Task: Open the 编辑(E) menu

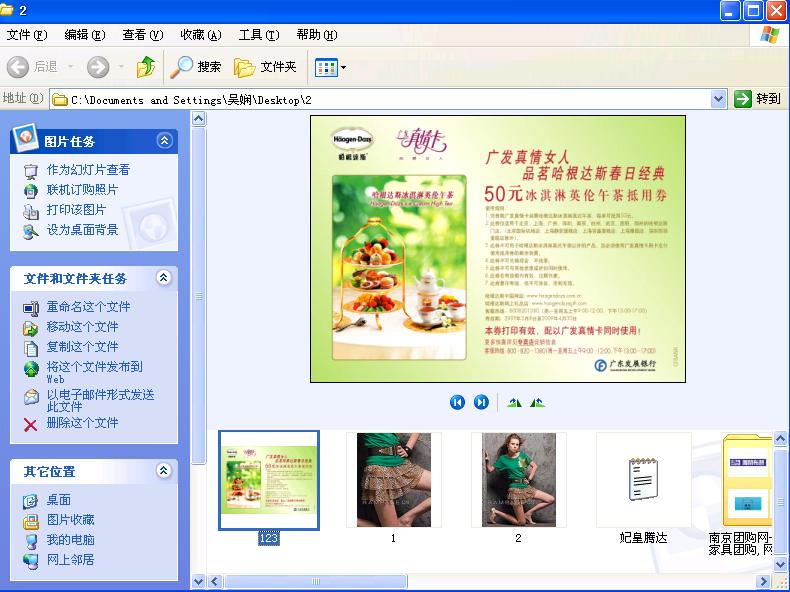Action: pyautogui.click(x=85, y=35)
